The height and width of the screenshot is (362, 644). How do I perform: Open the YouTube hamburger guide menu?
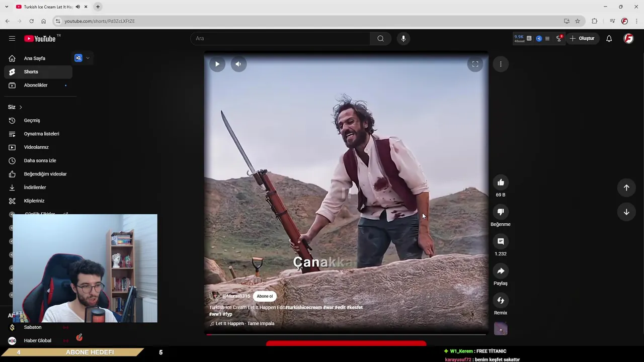[x=12, y=38]
